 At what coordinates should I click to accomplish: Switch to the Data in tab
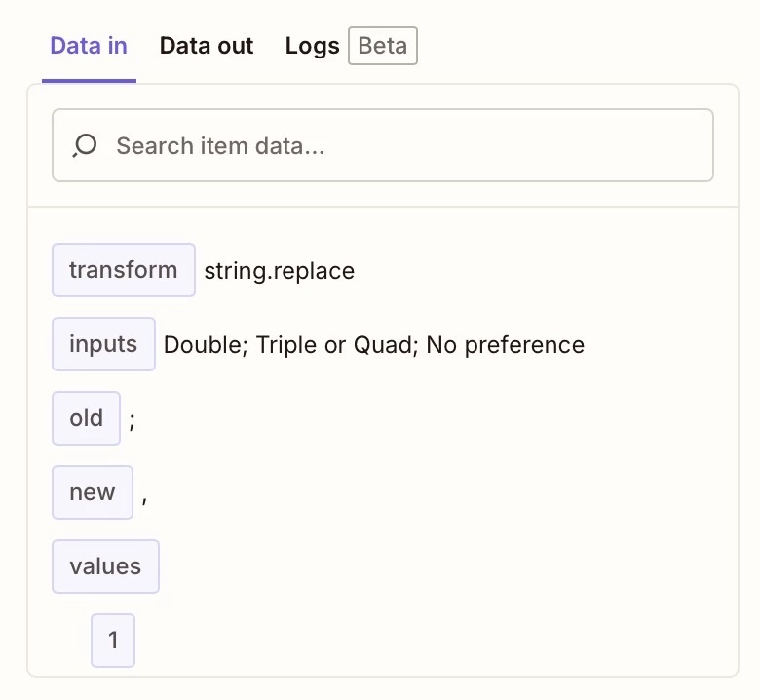(89, 46)
